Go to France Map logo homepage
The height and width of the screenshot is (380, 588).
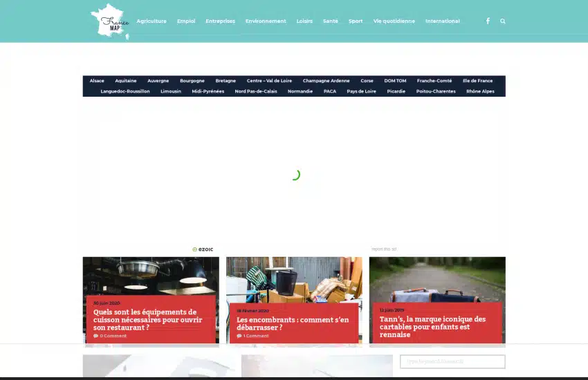coord(110,21)
